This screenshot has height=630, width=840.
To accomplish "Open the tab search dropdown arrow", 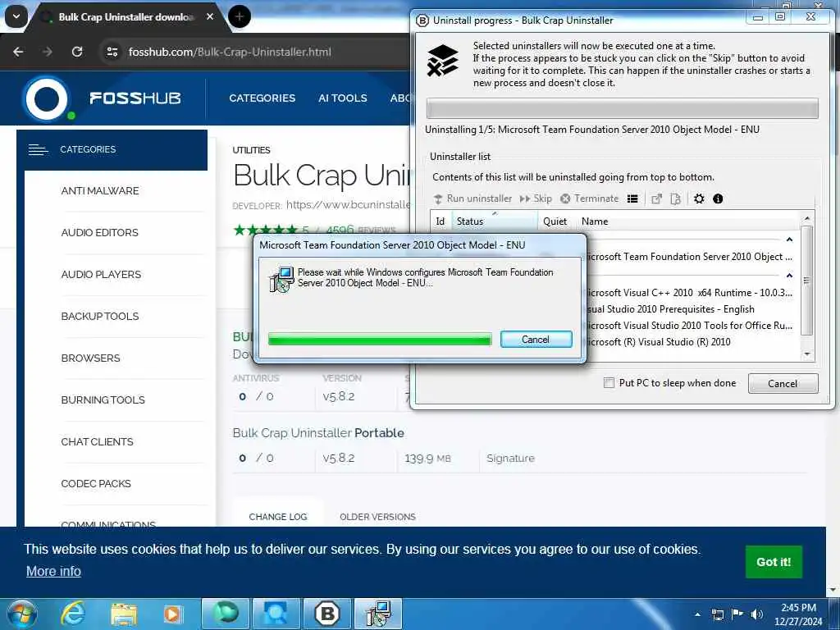I will 16,16.
